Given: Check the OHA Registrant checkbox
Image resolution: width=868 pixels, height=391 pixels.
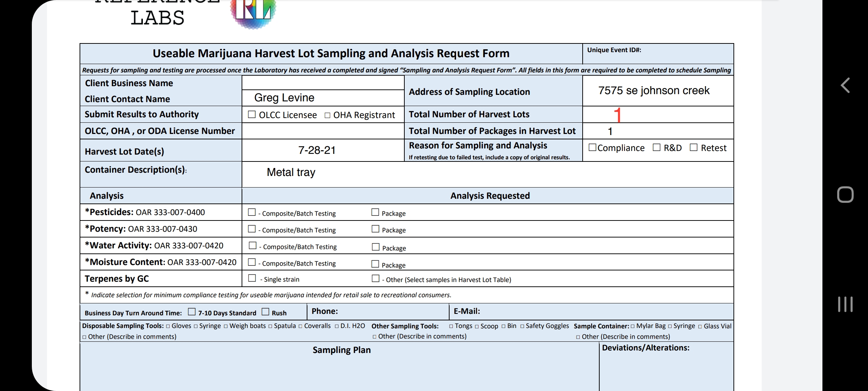Looking at the screenshot, I should point(327,115).
